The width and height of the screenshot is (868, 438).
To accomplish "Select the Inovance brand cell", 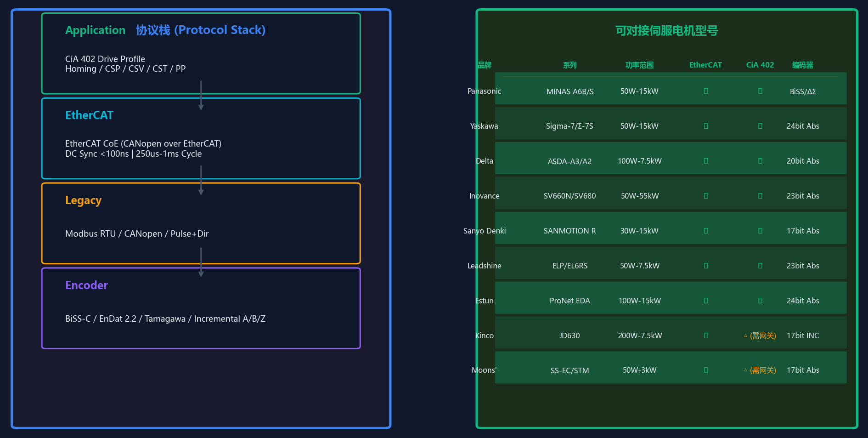I will click(485, 196).
